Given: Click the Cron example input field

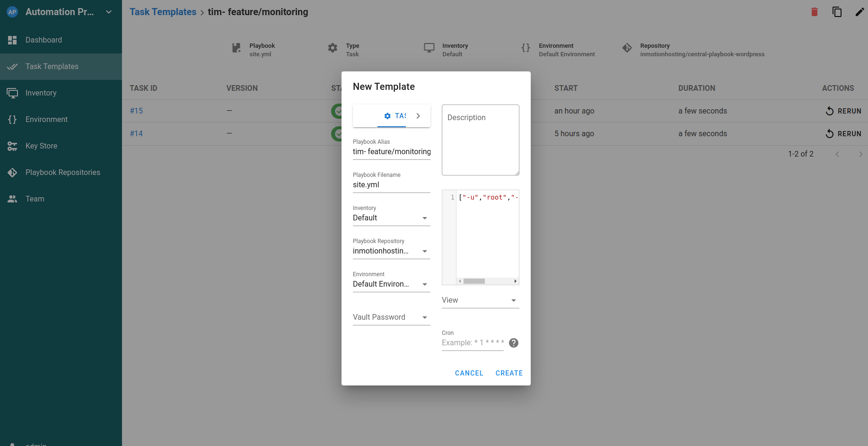Looking at the screenshot, I should coord(472,342).
